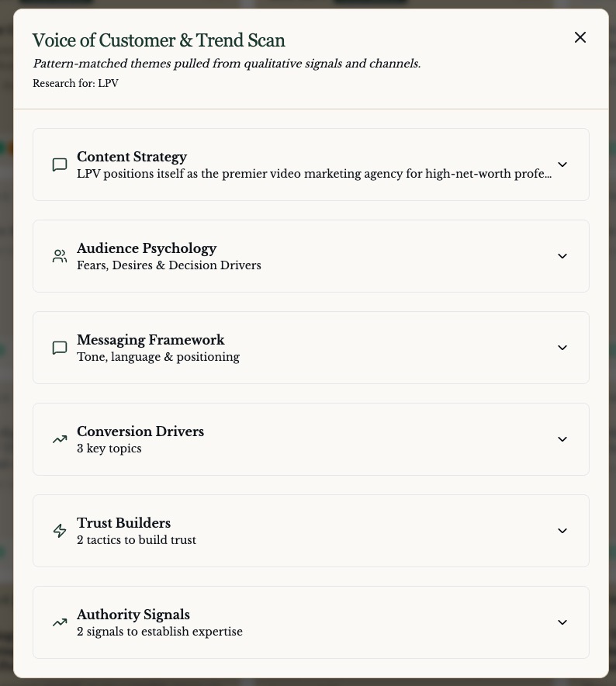Screen dimensions: 616x686
Task: Click the Trust Builders lightning bolt icon
Action: tap(60, 531)
